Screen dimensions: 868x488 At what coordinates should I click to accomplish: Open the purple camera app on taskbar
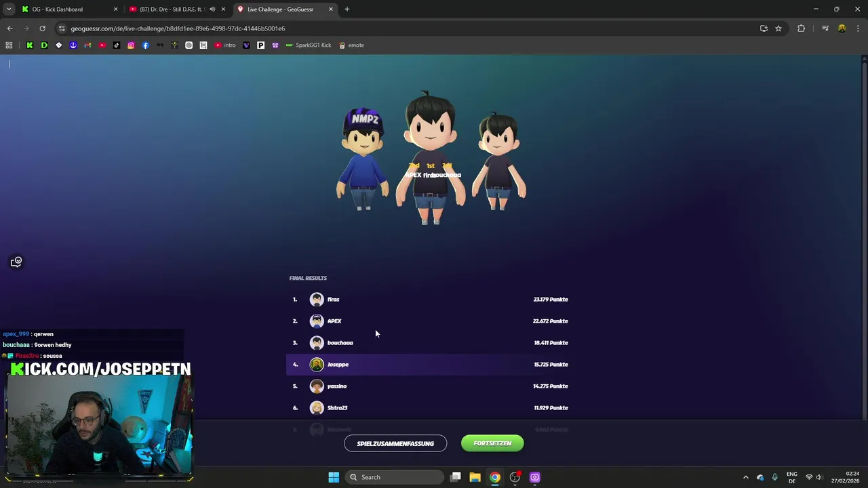coord(534,477)
